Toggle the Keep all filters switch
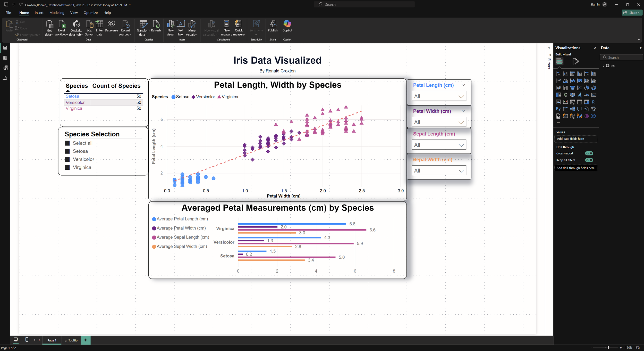This screenshot has height=351, width=644. tap(589, 160)
